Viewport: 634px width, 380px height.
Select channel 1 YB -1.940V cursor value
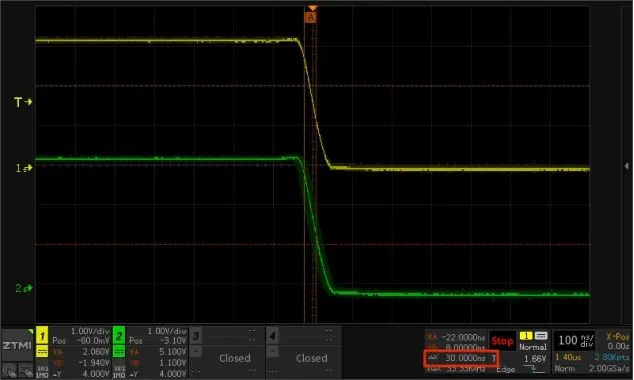coord(94,363)
